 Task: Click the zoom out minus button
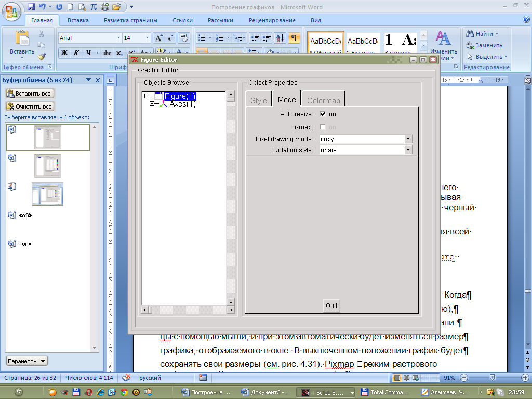coord(464,377)
